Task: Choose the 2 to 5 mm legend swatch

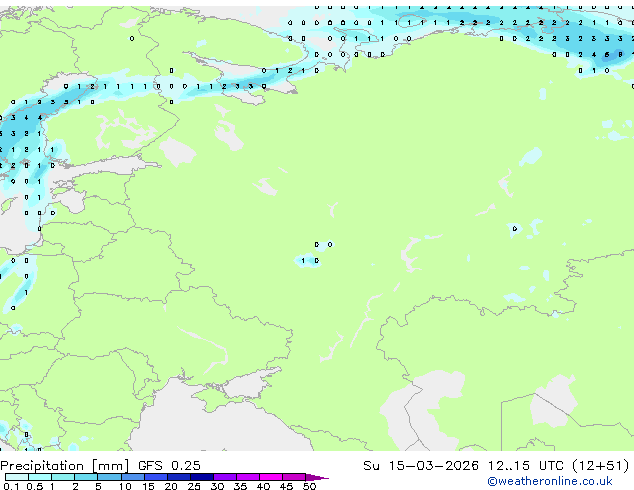Action: pyautogui.click(x=86, y=477)
